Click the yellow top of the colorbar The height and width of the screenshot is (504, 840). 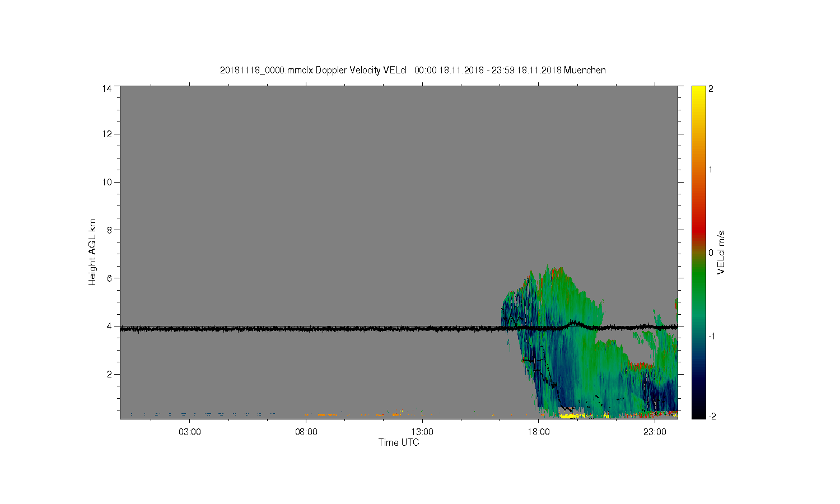tap(698, 92)
